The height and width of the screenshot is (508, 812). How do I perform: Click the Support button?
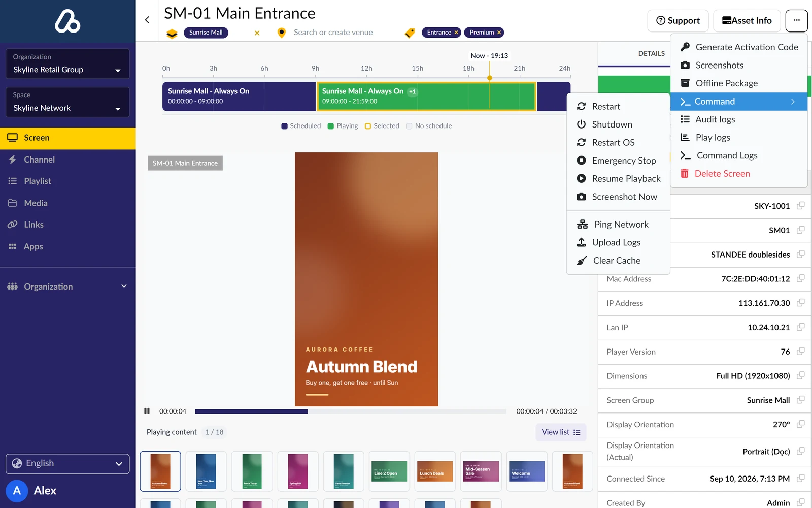coord(678,21)
